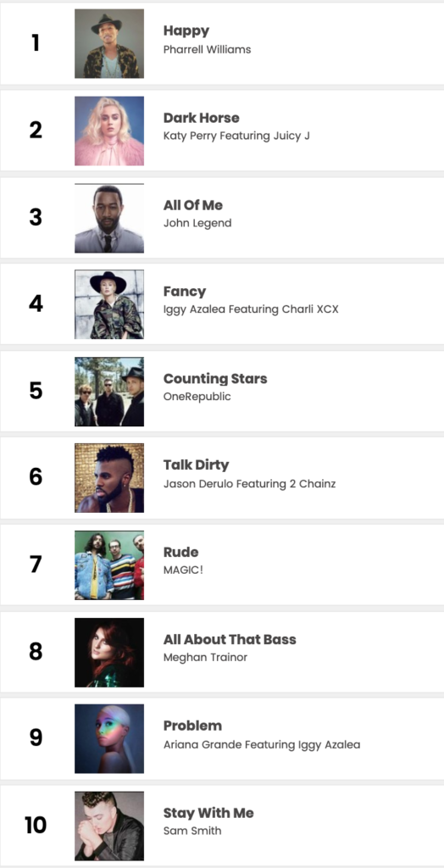Open the Problem song title
This screenshot has width=444, height=868.
click(192, 726)
